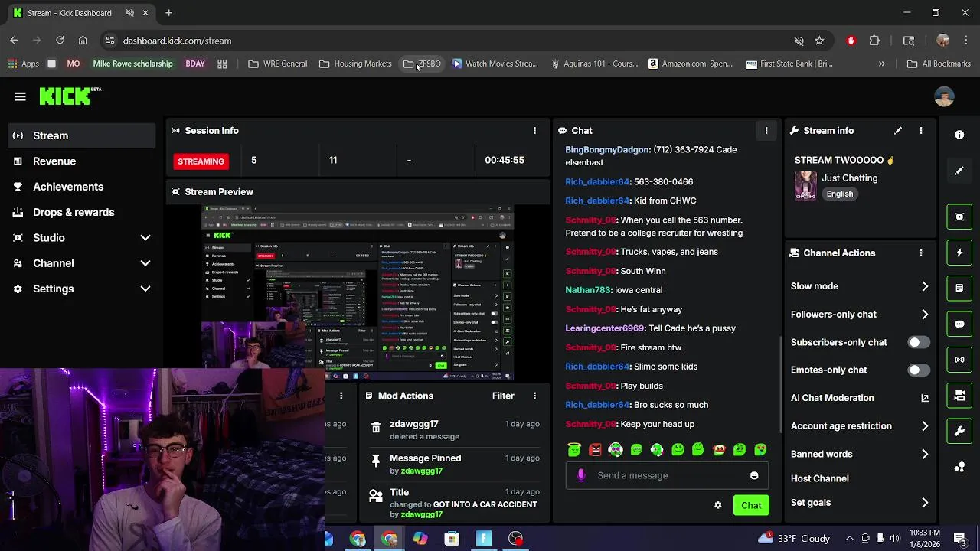Click the note widget sidebar icon
This screenshot has height=551, width=980.
(x=959, y=289)
